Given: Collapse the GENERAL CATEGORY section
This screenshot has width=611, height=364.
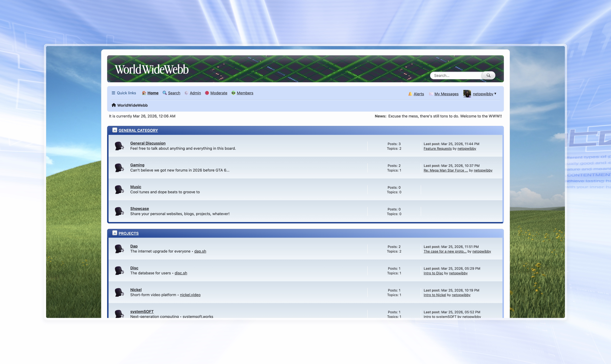Looking at the screenshot, I should [x=115, y=130].
